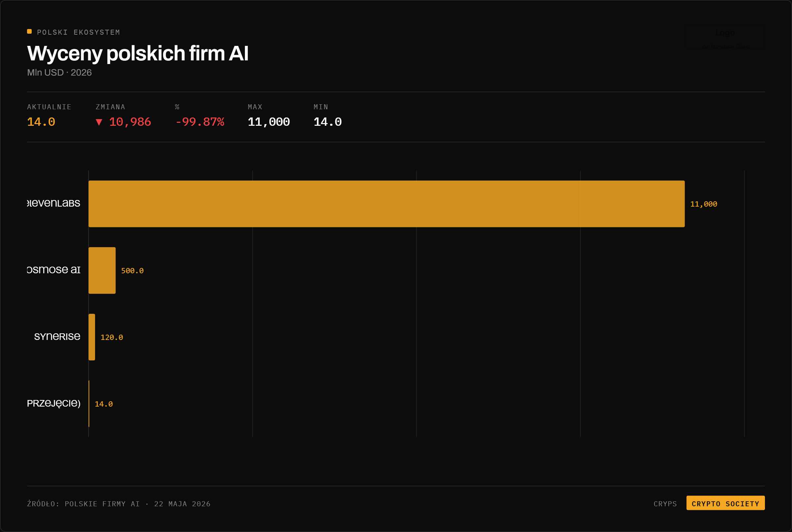Click the subtitle Mln USD · 2026
792x532 pixels.
click(59, 73)
